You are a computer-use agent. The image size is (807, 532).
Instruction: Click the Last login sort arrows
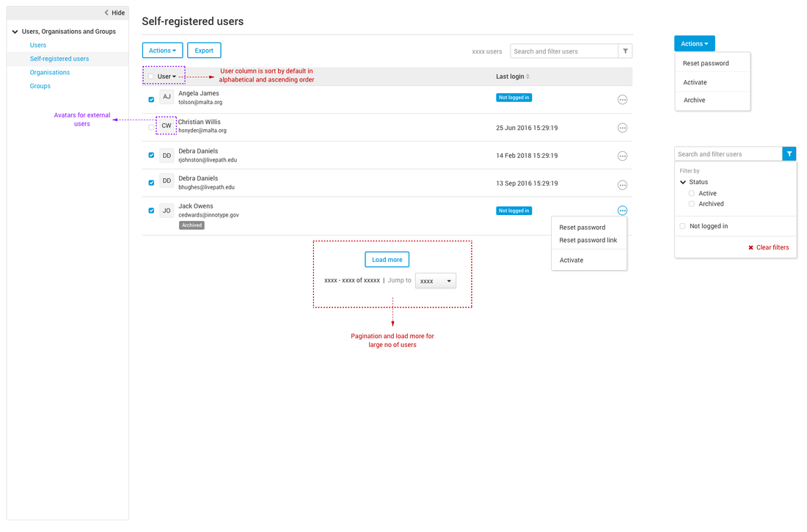tap(527, 76)
